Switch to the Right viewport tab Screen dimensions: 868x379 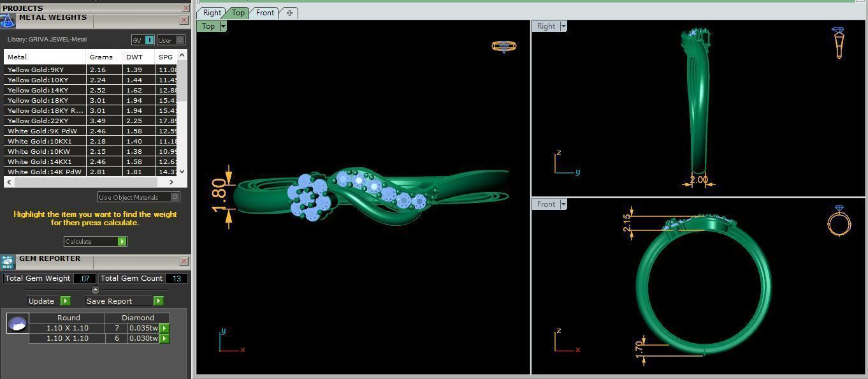click(212, 13)
